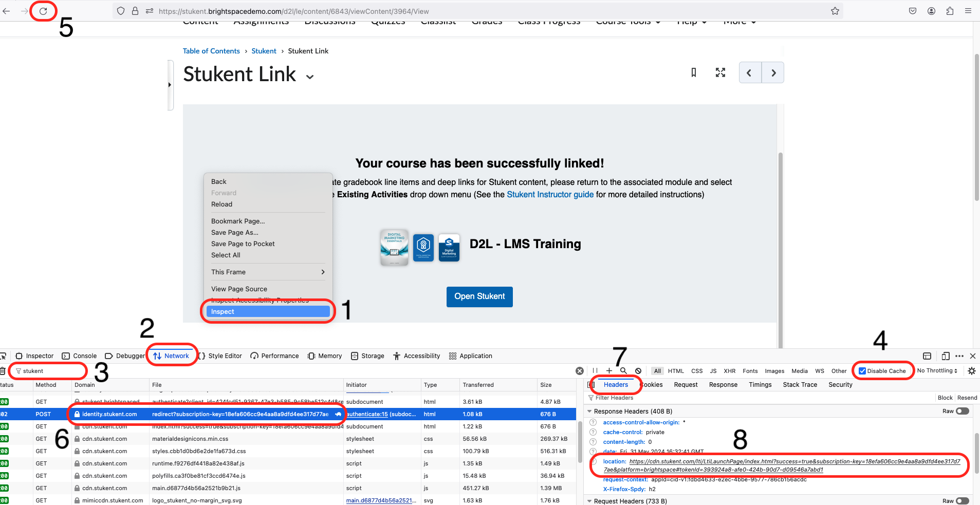Image resolution: width=980 pixels, height=505 pixels.
Task: Open the Headers tab in request details
Action: point(616,385)
